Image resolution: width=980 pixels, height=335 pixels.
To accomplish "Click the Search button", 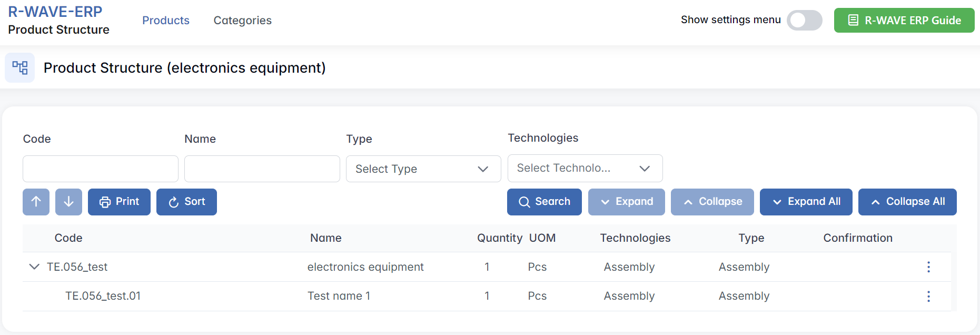I will coord(544,202).
